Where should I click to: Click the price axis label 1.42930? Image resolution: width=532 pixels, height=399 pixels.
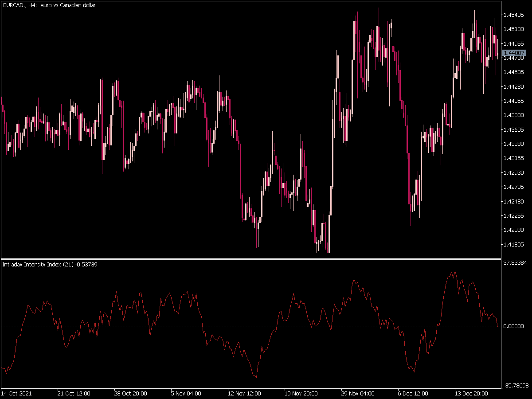[x=513, y=172]
